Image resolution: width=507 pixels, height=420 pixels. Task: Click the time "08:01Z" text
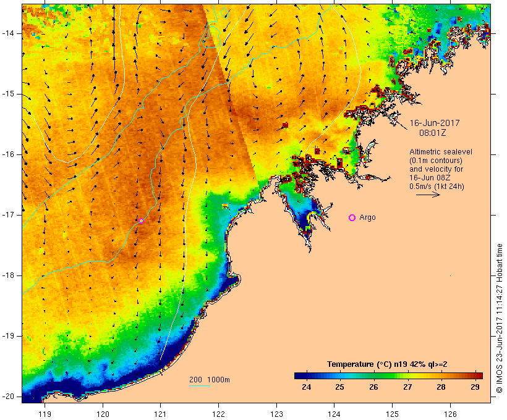tap(433, 133)
